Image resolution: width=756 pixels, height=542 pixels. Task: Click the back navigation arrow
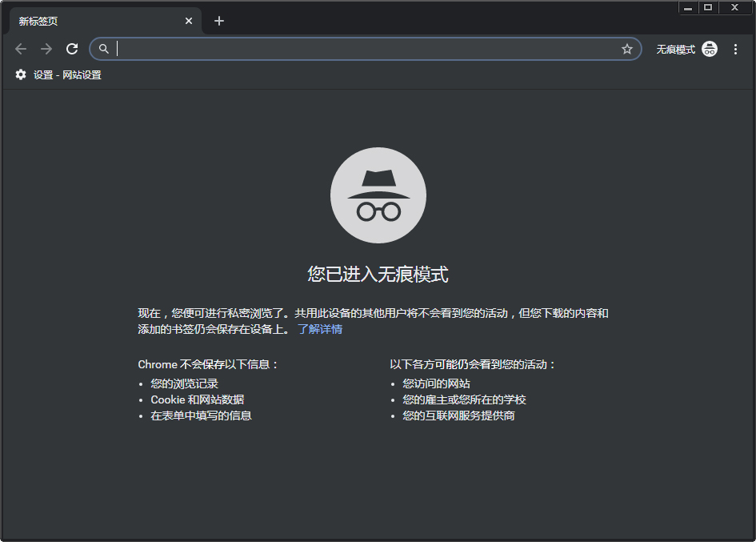click(20, 49)
